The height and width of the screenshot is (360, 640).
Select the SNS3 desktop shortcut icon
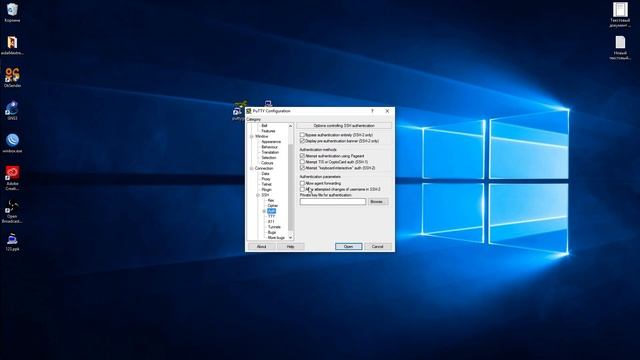point(12,110)
